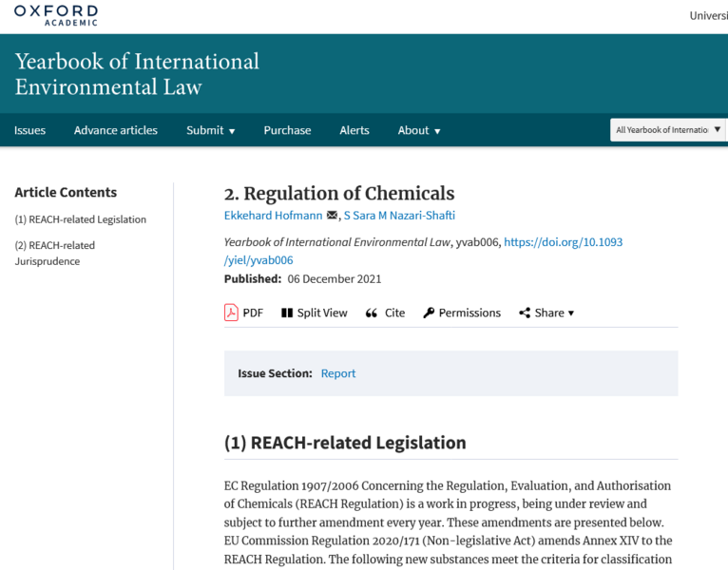
Task: Click the Permissions label
Action: (x=469, y=313)
